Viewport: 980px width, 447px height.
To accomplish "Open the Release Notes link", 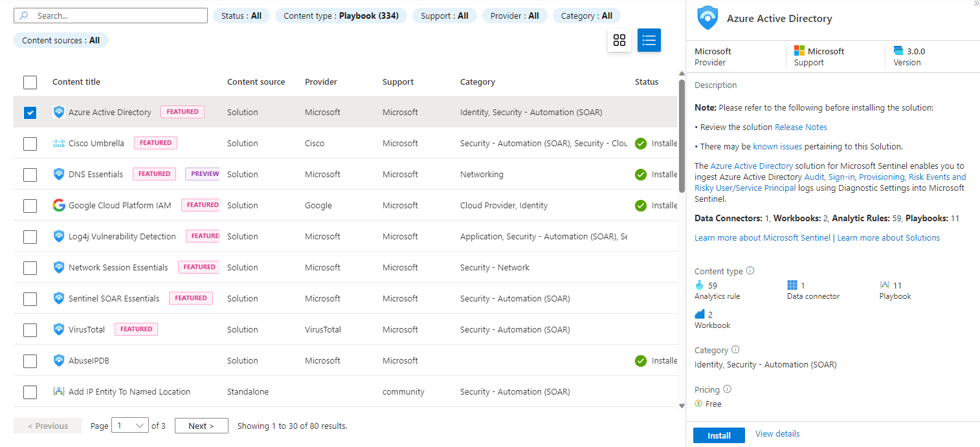I will click(801, 127).
